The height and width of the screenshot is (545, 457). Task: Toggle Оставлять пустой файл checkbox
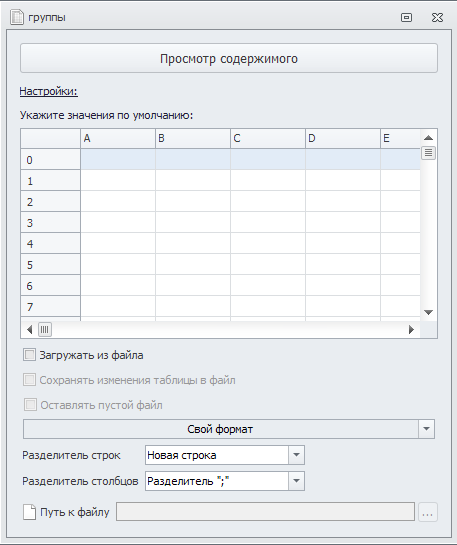point(30,405)
